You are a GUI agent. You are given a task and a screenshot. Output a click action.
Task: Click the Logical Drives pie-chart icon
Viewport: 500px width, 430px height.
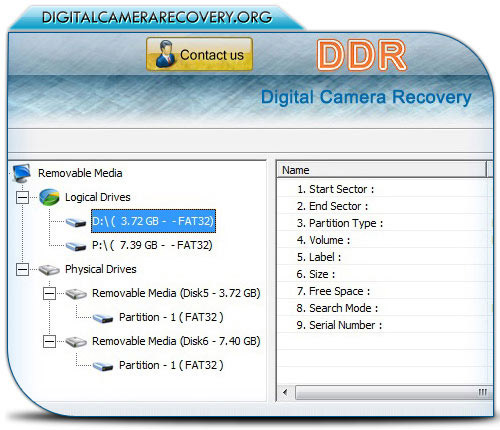point(49,197)
